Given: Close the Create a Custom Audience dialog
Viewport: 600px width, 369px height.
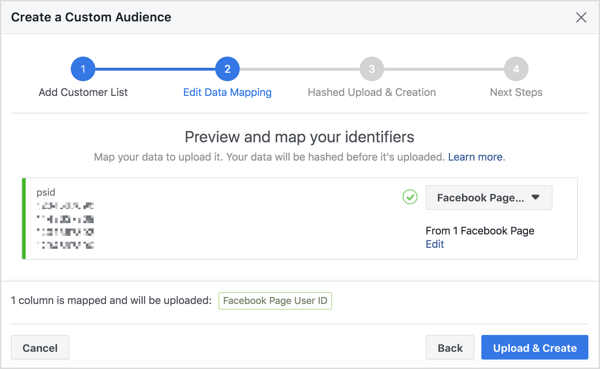Looking at the screenshot, I should pos(581,17).
